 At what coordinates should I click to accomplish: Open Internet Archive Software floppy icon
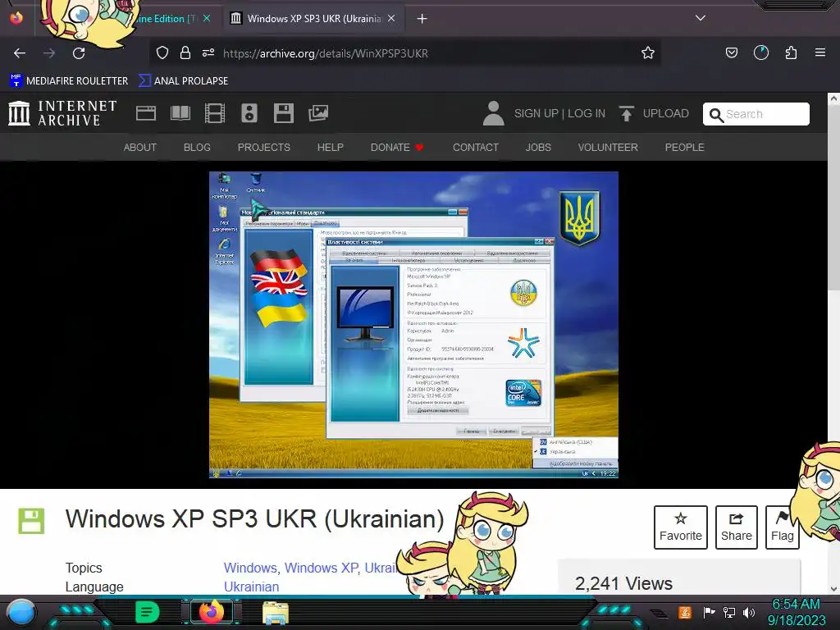283,113
